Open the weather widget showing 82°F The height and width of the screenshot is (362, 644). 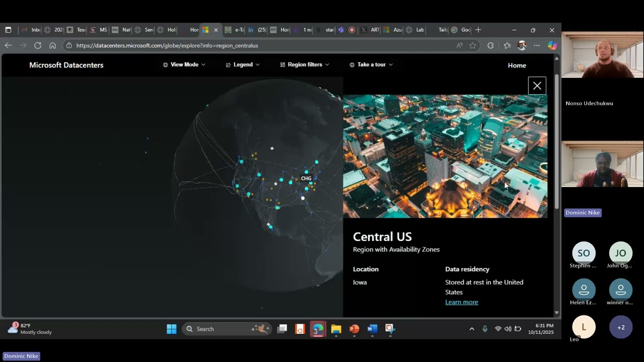point(30,329)
